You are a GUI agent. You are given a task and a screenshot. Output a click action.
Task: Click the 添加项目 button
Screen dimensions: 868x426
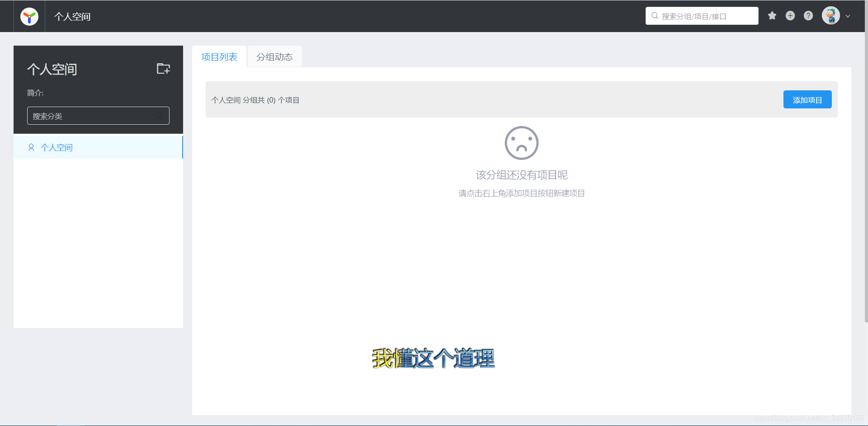807,99
